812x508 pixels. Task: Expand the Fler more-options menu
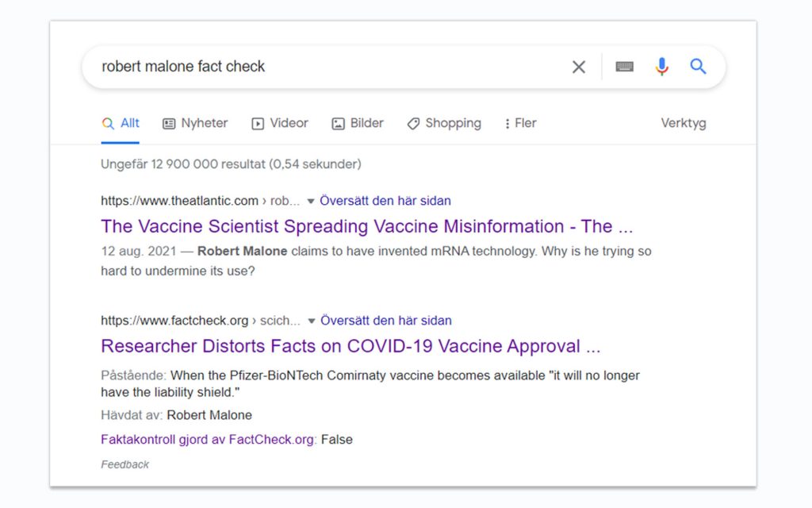pyautogui.click(x=520, y=123)
